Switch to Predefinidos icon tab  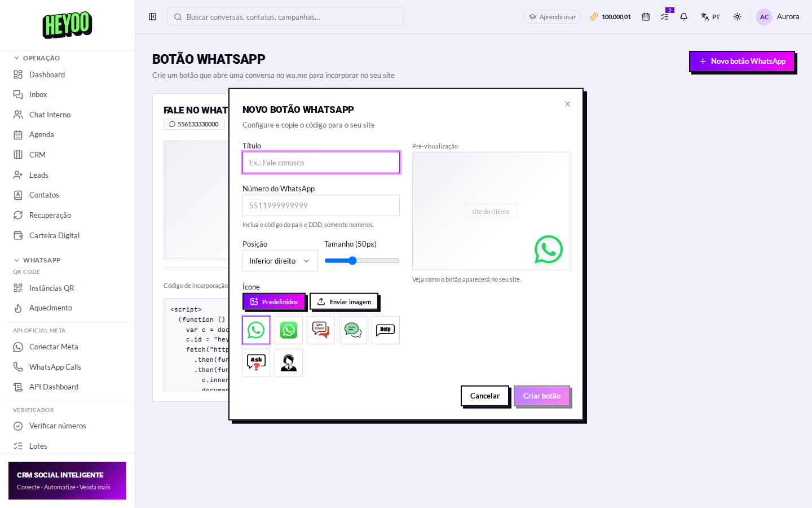tap(274, 302)
